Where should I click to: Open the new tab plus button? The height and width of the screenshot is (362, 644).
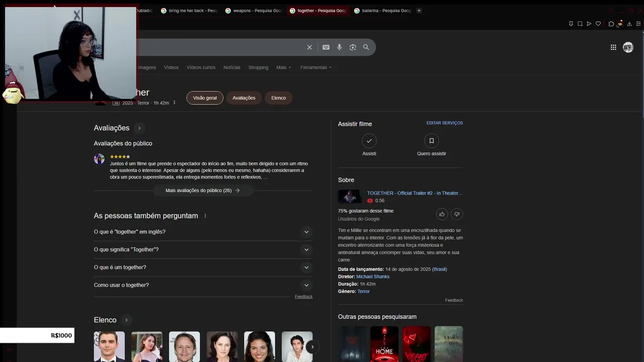point(419,11)
